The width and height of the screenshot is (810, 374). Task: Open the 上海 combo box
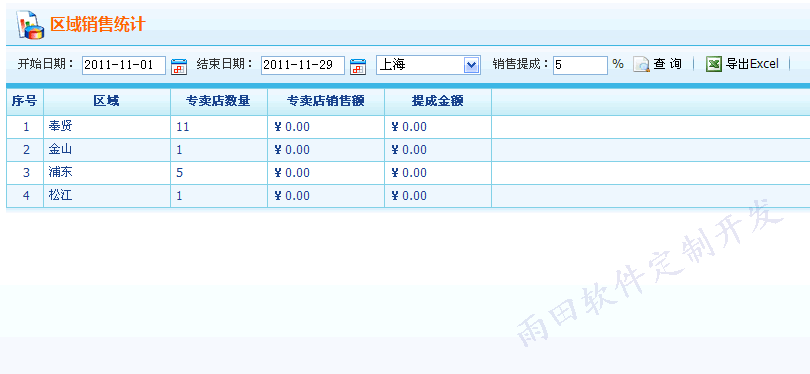coord(428,65)
